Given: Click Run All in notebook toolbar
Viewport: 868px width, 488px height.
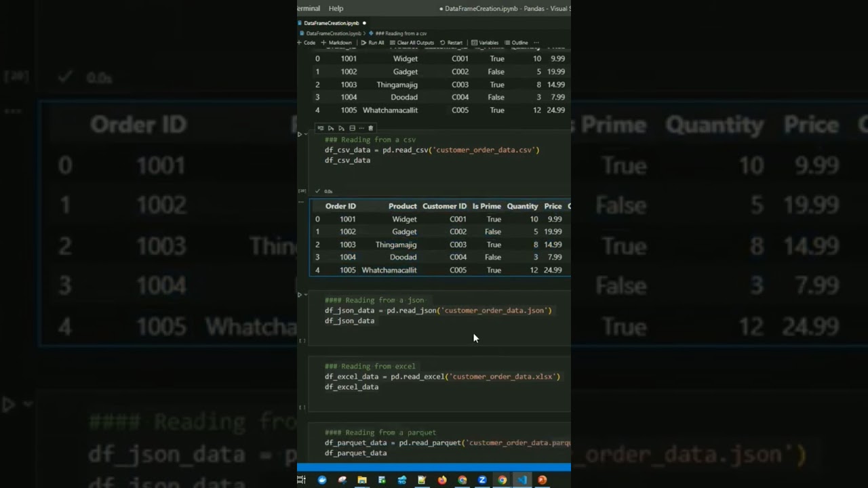Looking at the screenshot, I should [x=372, y=43].
